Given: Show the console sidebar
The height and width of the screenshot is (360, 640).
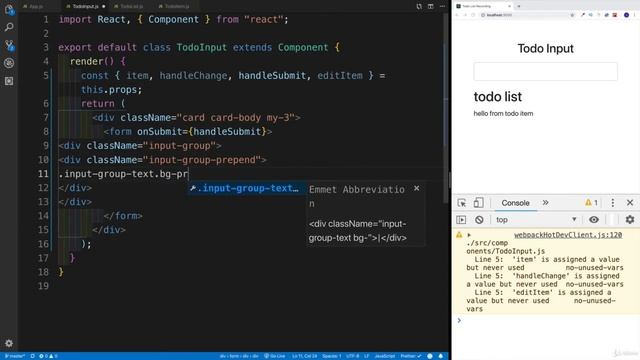Looking at the screenshot, I should pyautogui.click(x=461, y=220).
